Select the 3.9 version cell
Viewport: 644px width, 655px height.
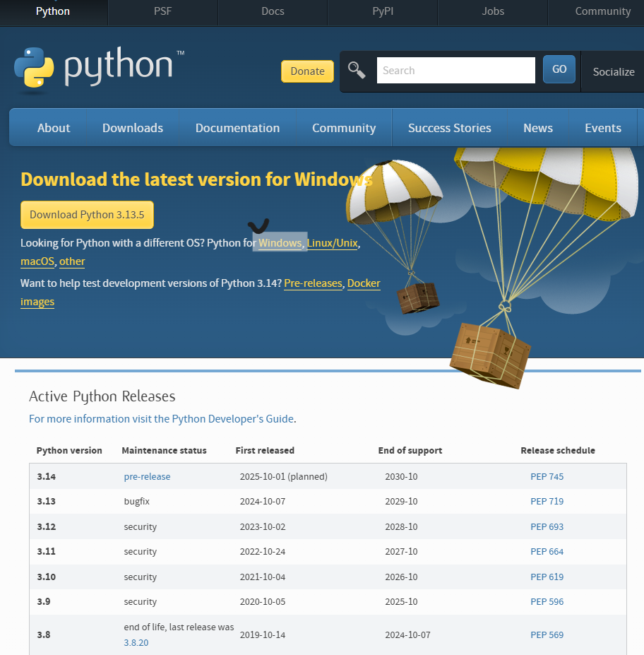click(43, 601)
